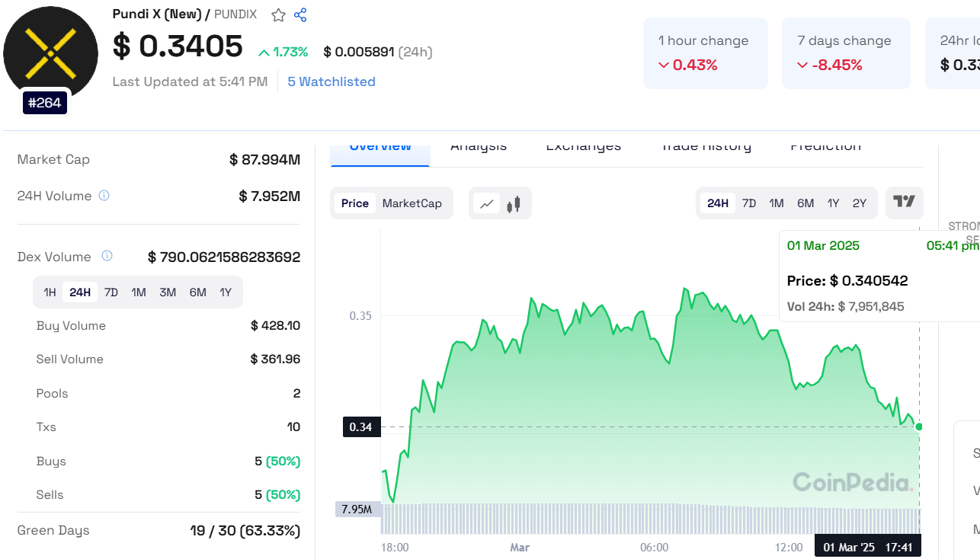
Task: Select 7D chart time range
Action: tap(749, 203)
